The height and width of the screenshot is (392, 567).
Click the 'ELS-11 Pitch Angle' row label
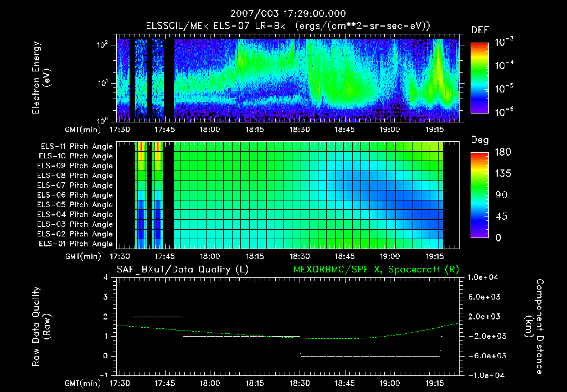pyautogui.click(x=76, y=147)
